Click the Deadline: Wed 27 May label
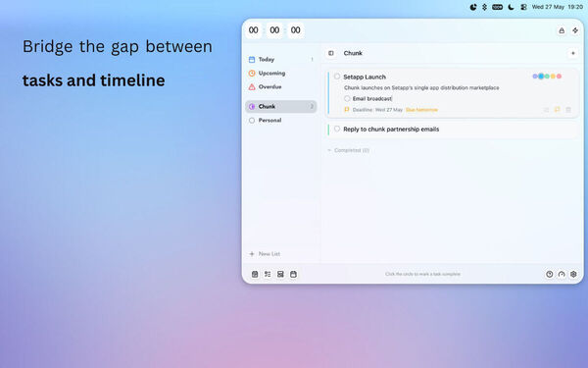Image resolution: width=588 pixels, height=368 pixels. [x=377, y=110]
